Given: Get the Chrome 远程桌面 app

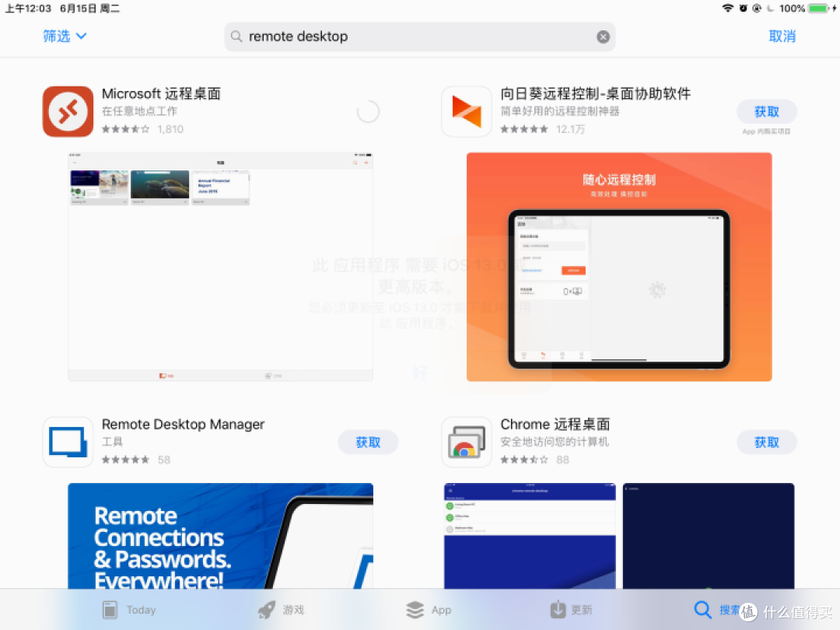Looking at the screenshot, I should coord(767,442).
